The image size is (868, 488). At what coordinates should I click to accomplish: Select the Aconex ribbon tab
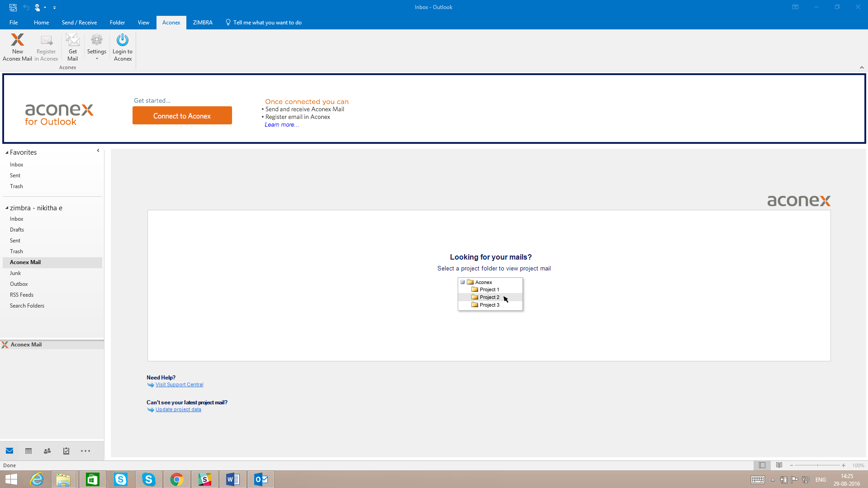171,23
